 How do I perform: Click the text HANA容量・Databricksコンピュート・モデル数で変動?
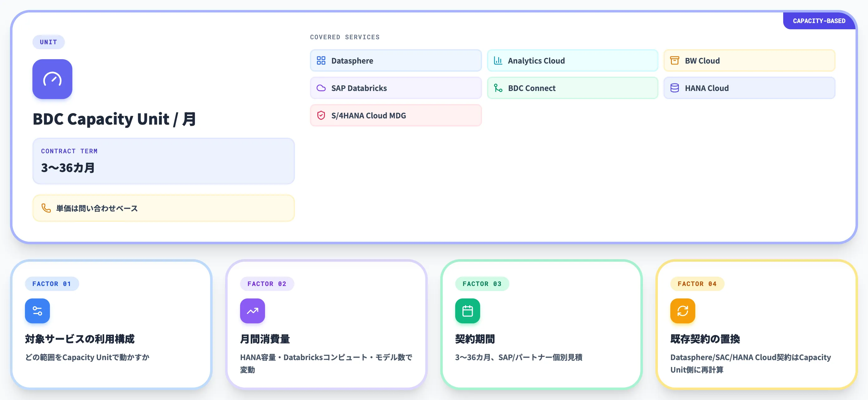point(326,363)
